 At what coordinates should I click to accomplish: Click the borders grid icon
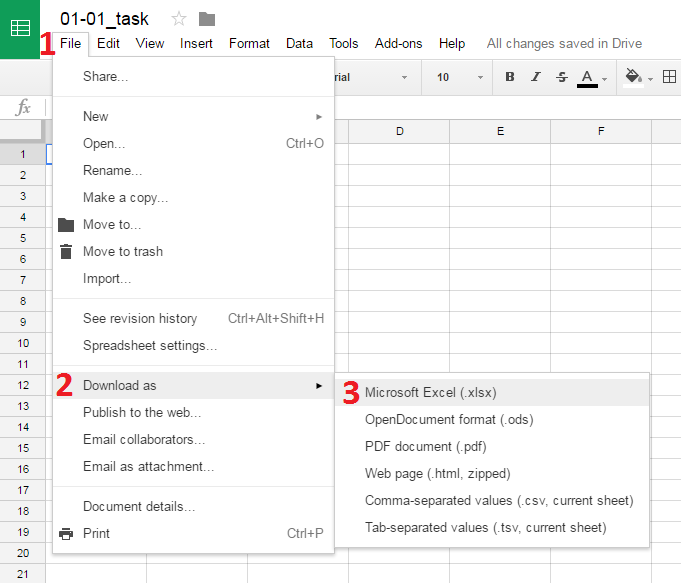click(x=669, y=77)
